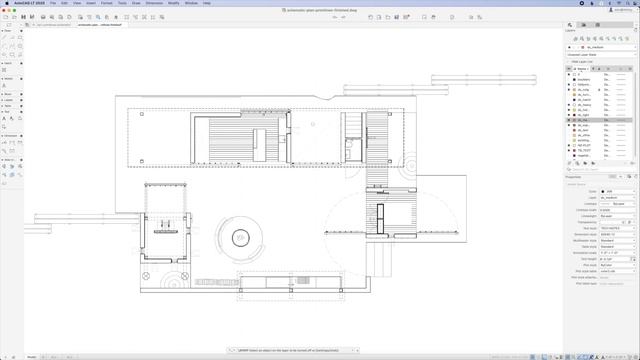Click in the Search for layer field

pyautogui.click(x=600, y=169)
